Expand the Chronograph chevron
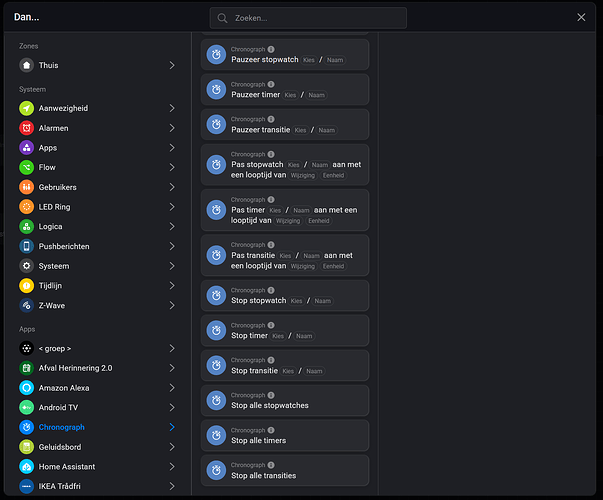 point(172,427)
